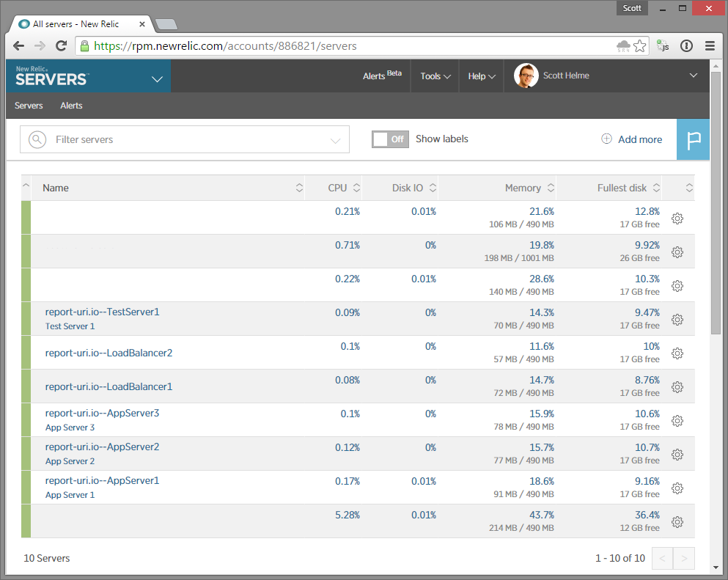The height and width of the screenshot is (580, 728).
Task: Click into the Filter servers input field
Action: [x=185, y=139]
